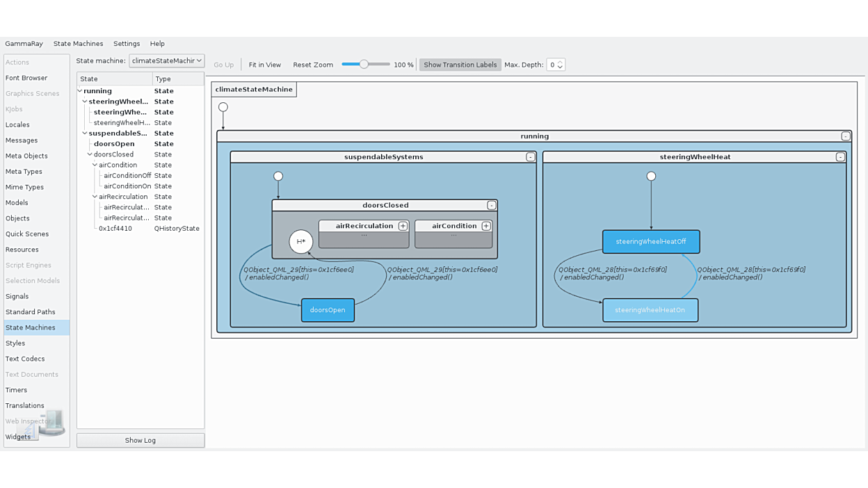
Task: Collapse the suspendableSystems state box
Action: pos(530,157)
